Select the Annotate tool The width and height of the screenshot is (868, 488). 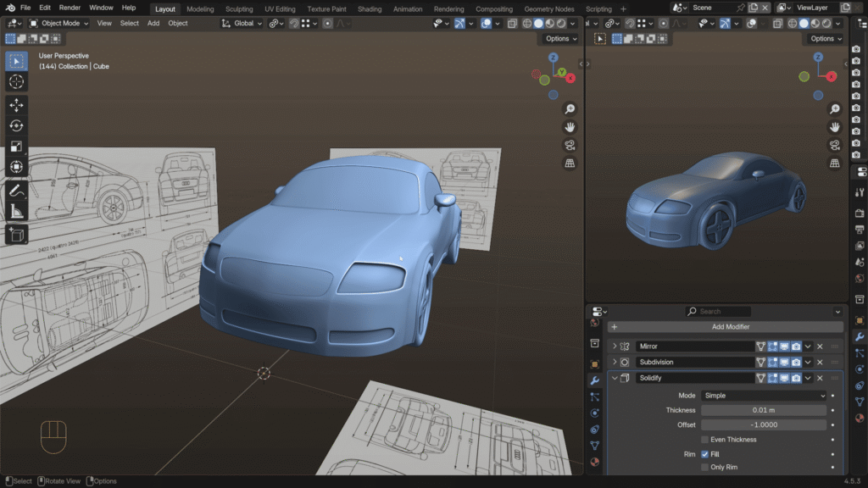16,191
